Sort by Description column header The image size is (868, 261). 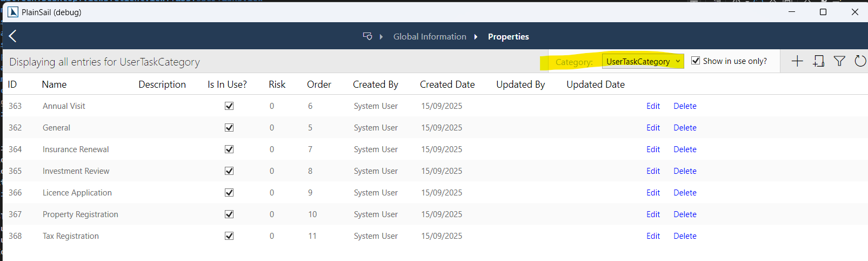click(162, 84)
